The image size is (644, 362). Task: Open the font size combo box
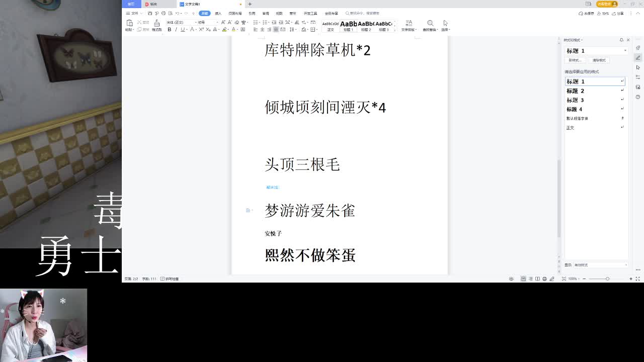click(208, 22)
